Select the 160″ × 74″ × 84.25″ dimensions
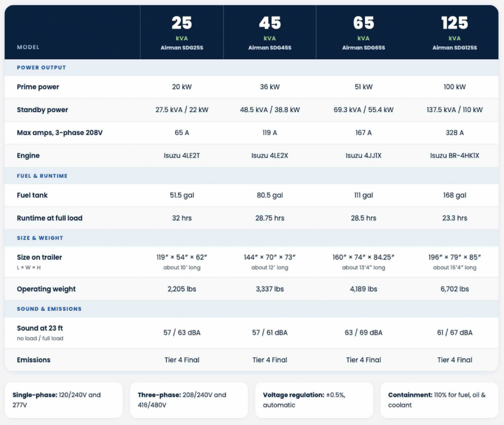Image resolution: width=504 pixels, height=425 pixels. click(364, 257)
